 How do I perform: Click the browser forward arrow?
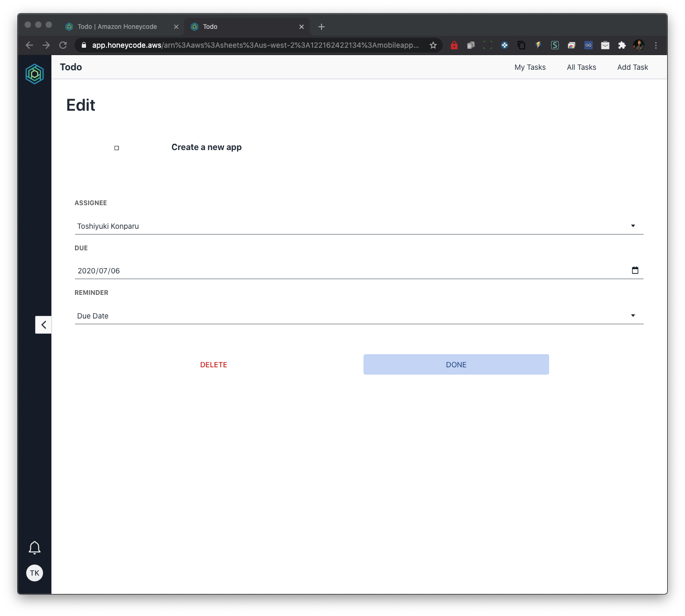point(46,45)
